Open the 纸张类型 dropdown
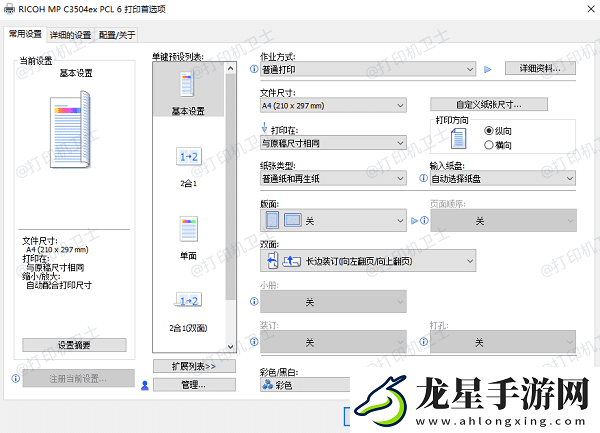600x433 pixels. coord(333,178)
